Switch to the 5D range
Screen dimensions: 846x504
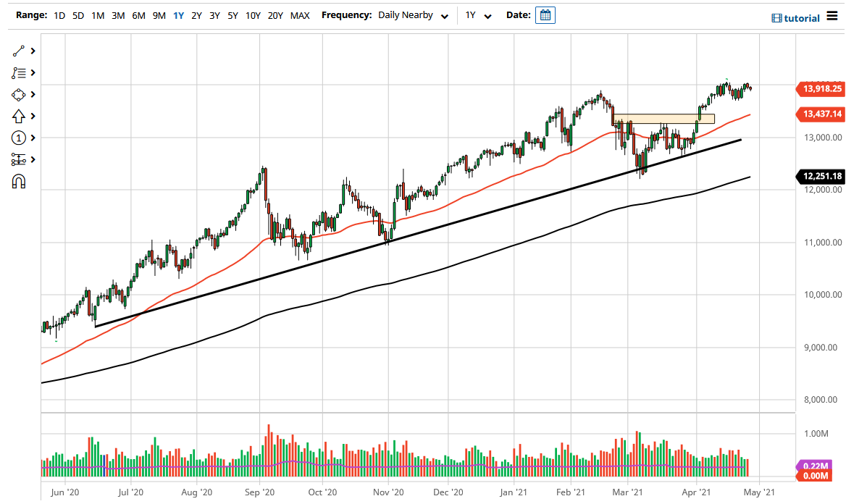coord(78,14)
